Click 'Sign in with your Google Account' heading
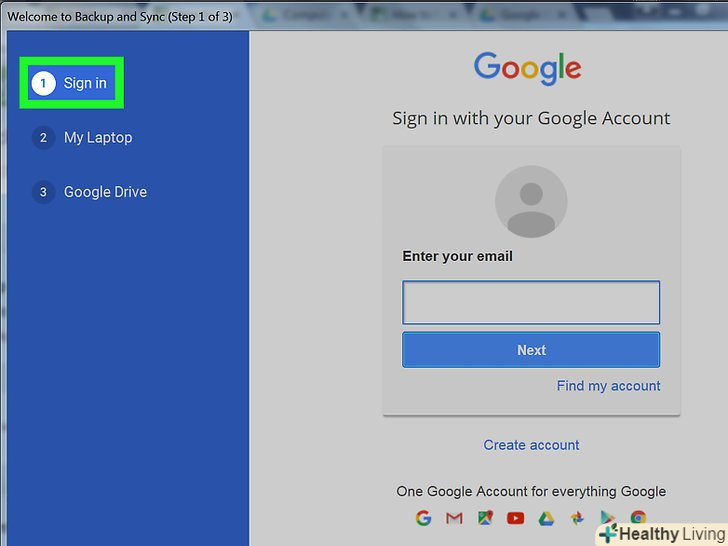 (531, 118)
